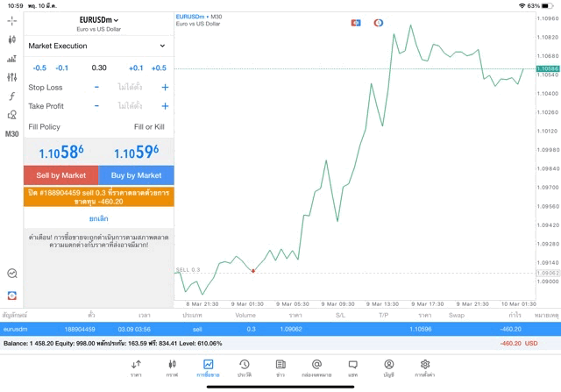The image size is (561, 392).
Task: Open the settings tab with gear icon
Action: [425, 368]
